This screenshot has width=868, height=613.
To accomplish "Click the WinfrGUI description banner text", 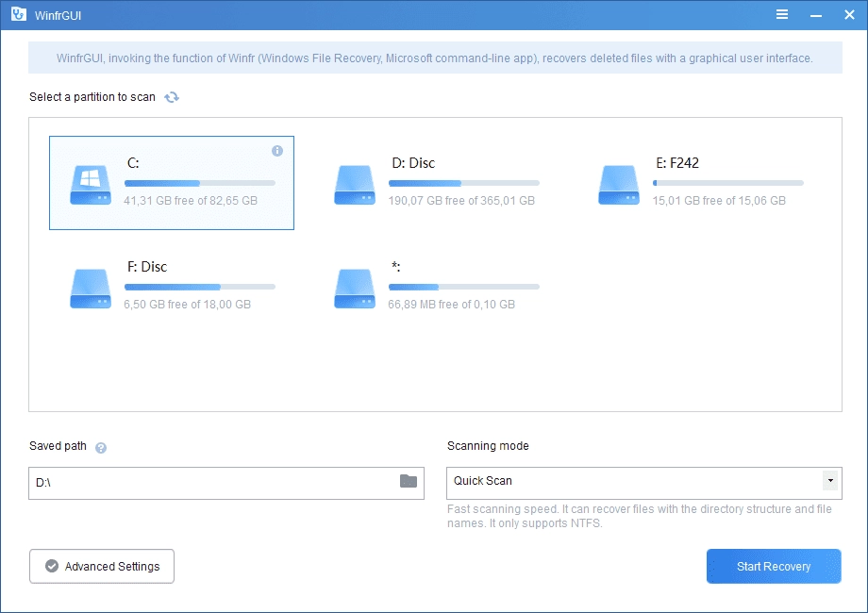I will 435,58.
